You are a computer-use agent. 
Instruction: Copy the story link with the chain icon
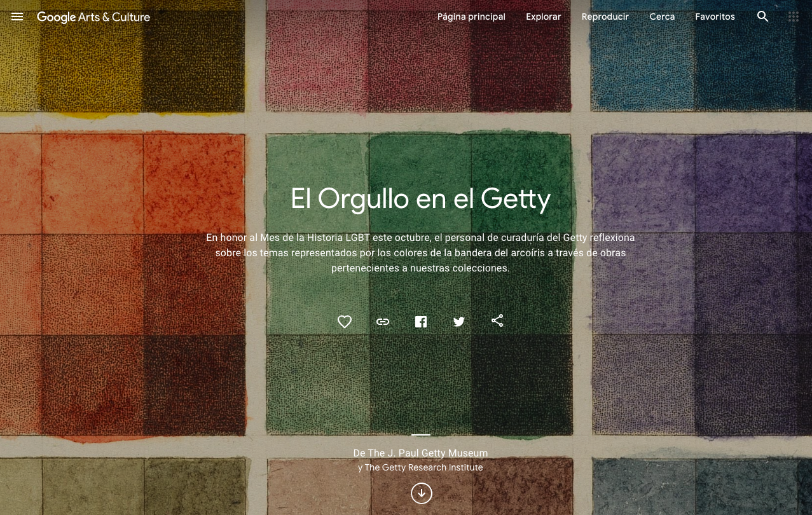(383, 321)
